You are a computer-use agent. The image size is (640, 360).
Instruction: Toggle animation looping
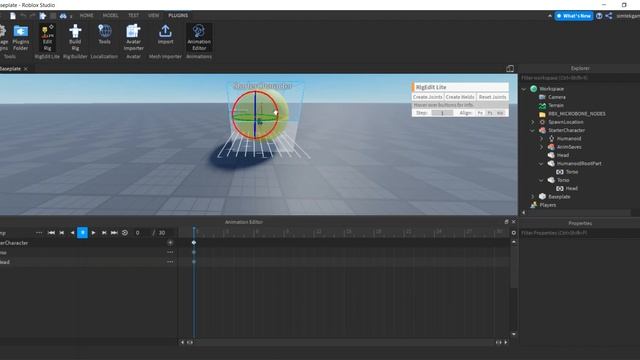click(125, 233)
